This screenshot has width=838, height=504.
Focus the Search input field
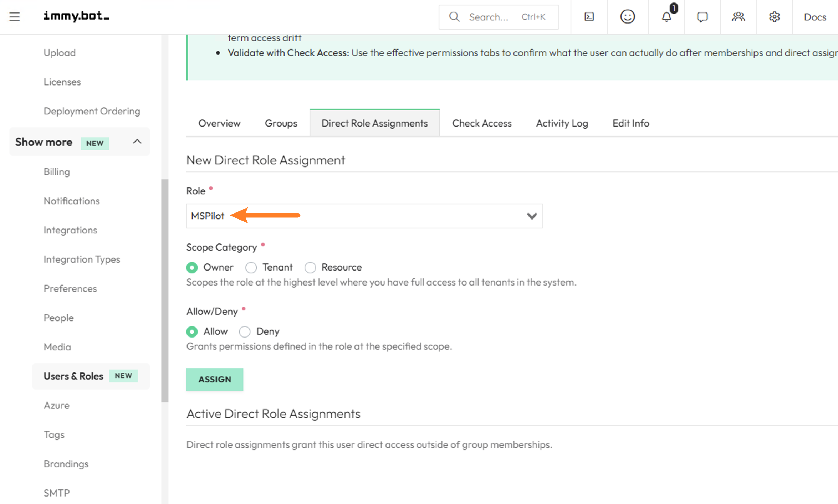499,17
